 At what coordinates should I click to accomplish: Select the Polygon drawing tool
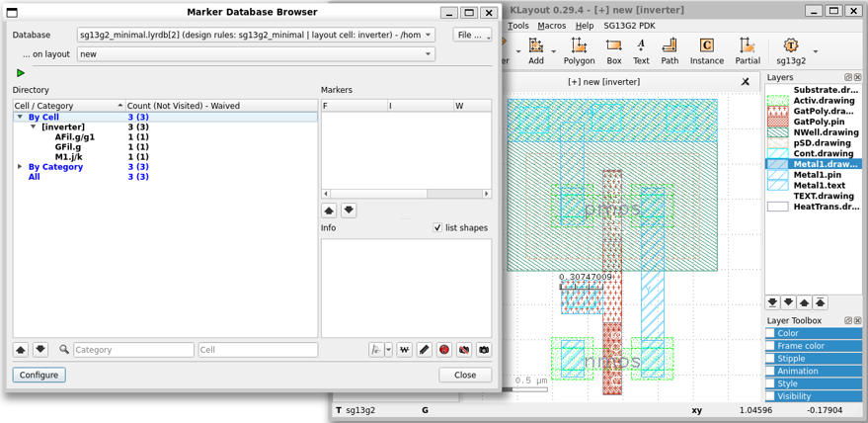(579, 50)
